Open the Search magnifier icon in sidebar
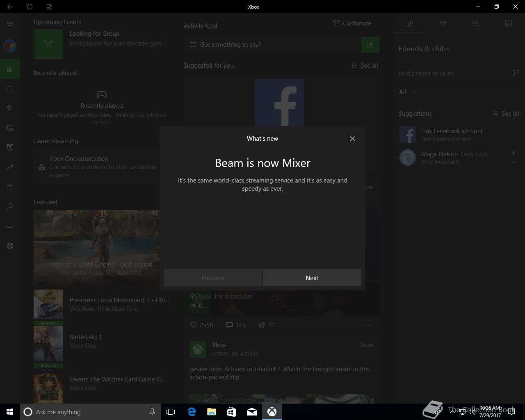525x420 pixels. coord(10,207)
